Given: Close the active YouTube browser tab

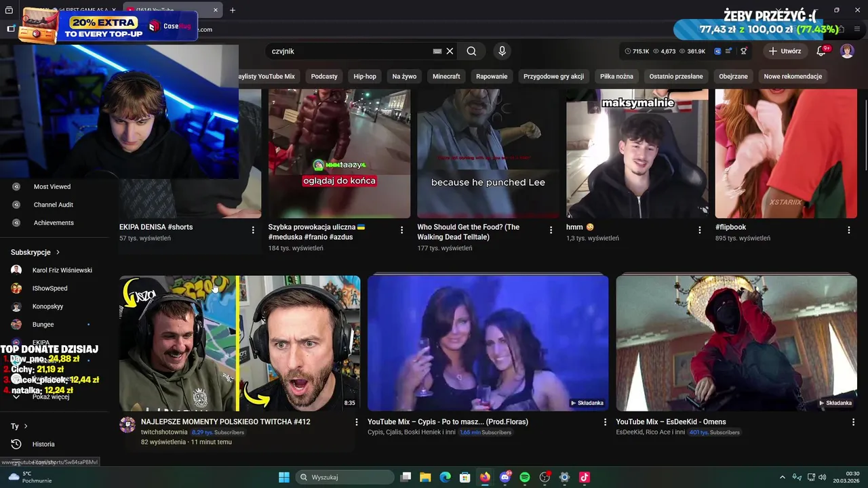Looking at the screenshot, I should pyautogui.click(x=216, y=10).
